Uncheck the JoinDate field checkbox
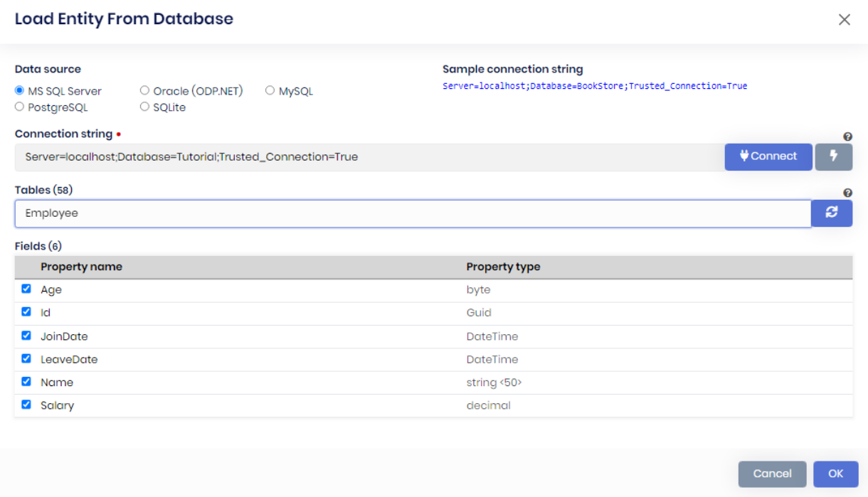The image size is (868, 497). (26, 335)
